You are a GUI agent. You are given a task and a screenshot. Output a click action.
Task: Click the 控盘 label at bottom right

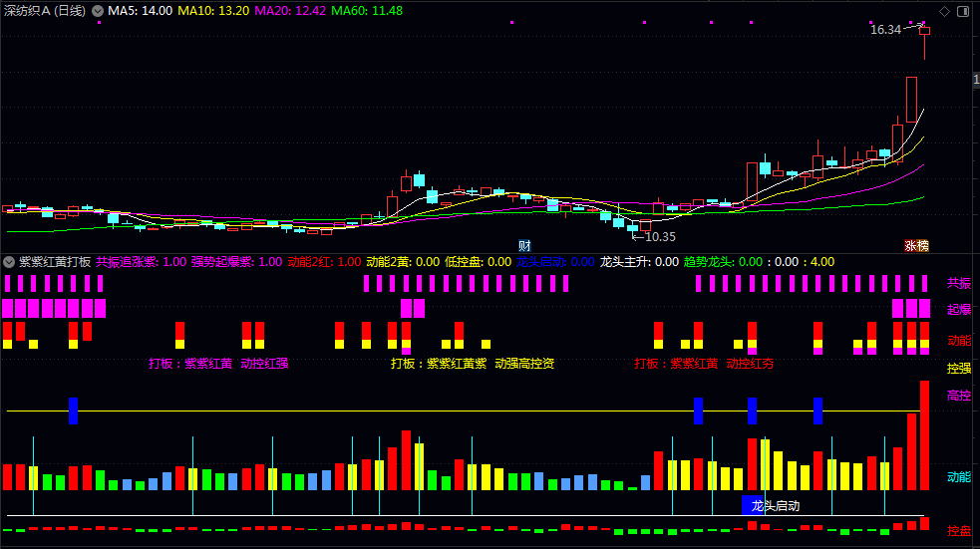(959, 530)
